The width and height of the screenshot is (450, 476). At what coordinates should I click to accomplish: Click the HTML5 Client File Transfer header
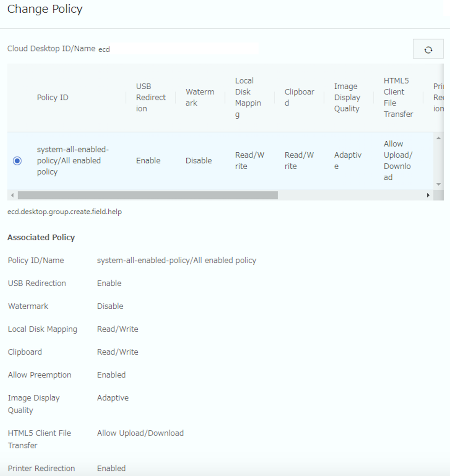(x=398, y=98)
